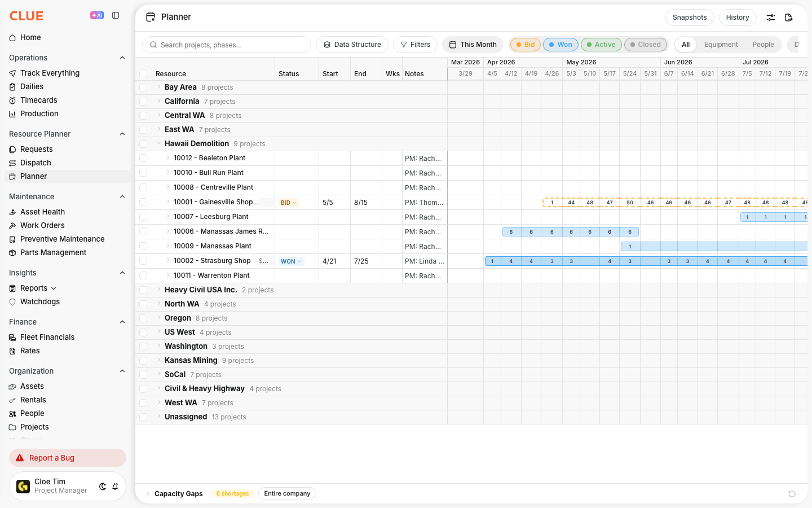Open the BID status dropdown for Gainesville
Screen dimensions: 812x508
(x=288, y=203)
